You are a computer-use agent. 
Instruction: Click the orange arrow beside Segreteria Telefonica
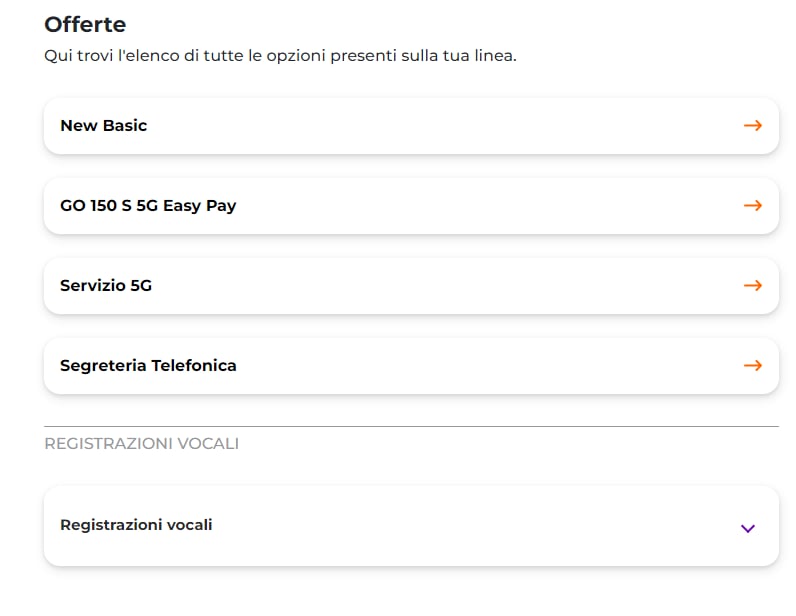pos(753,366)
